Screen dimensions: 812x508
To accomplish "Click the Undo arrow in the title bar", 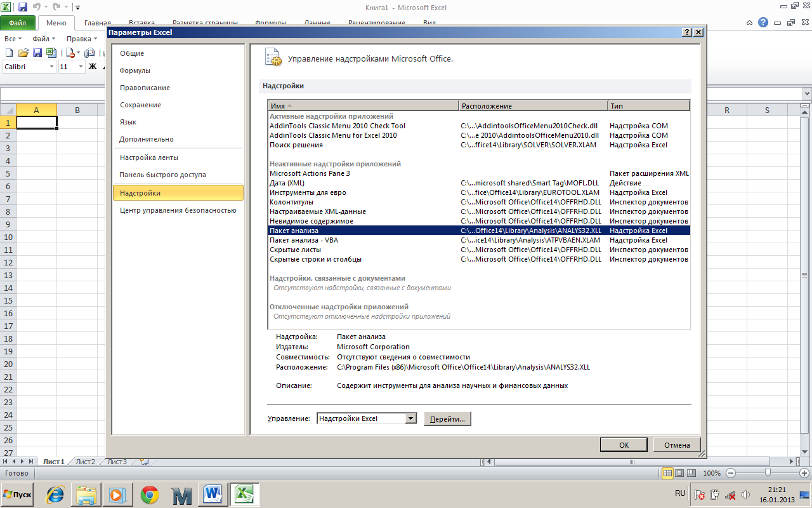I will pyautogui.click(x=36, y=8).
